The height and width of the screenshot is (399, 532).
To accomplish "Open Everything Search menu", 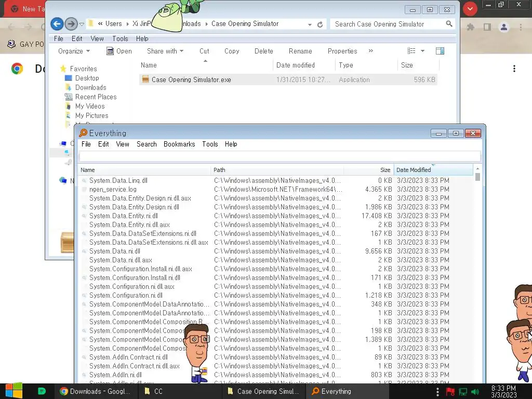I will click(147, 144).
